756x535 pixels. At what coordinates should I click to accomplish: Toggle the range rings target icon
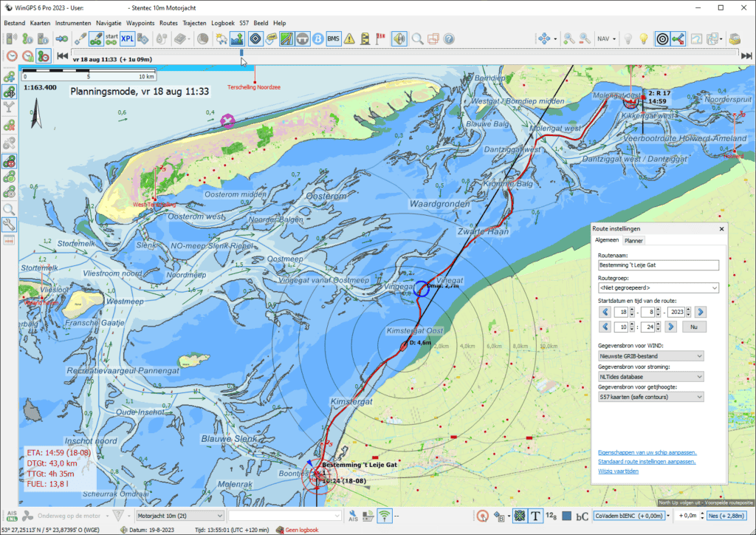click(662, 38)
